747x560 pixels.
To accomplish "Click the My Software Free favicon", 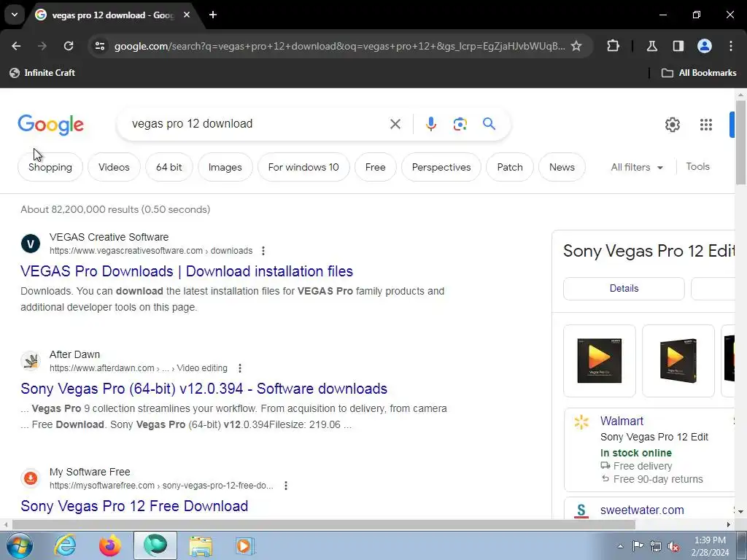I will click(x=31, y=478).
